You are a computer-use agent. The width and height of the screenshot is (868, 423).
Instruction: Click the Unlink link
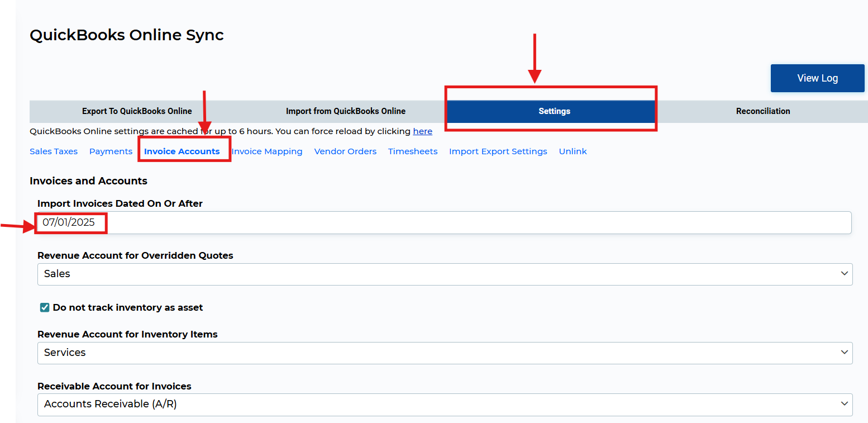click(x=573, y=151)
